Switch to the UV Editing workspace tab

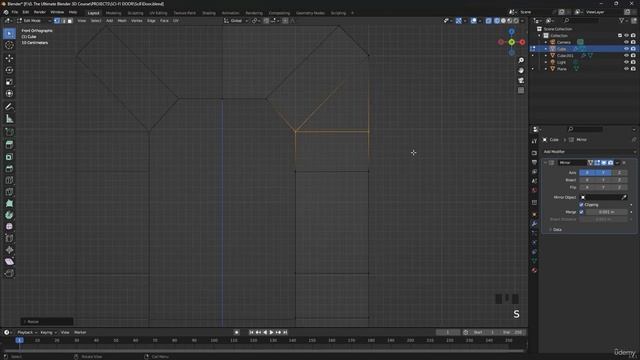[158, 13]
